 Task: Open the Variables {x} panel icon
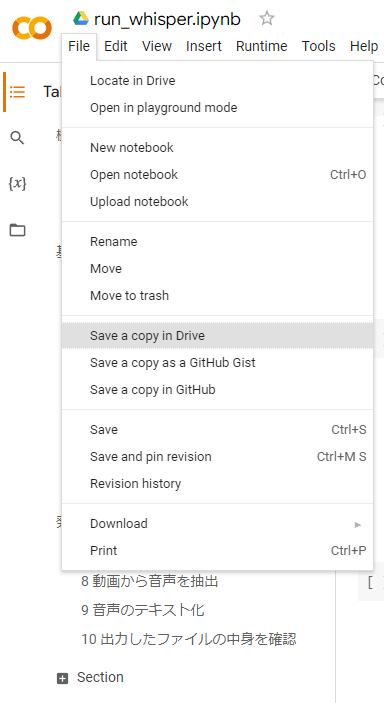17,183
